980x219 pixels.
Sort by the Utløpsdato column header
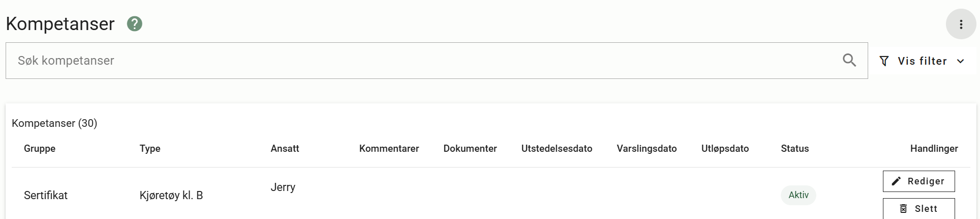(725, 149)
